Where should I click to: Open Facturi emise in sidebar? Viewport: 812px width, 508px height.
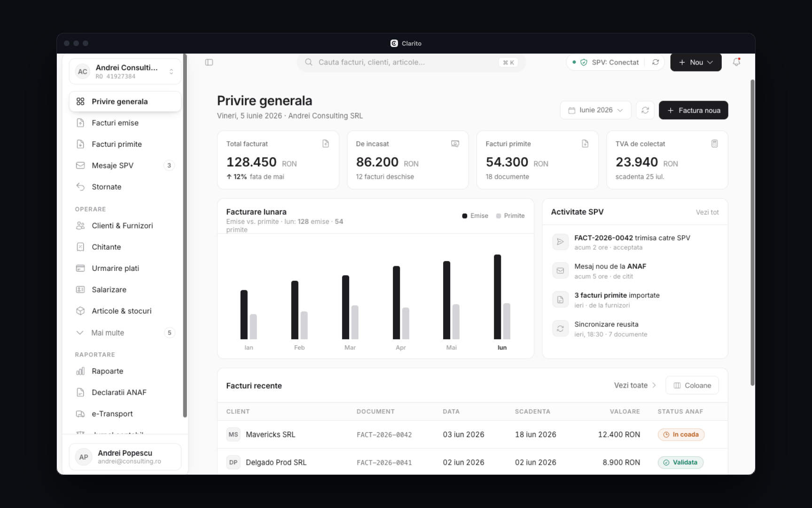[125, 123]
